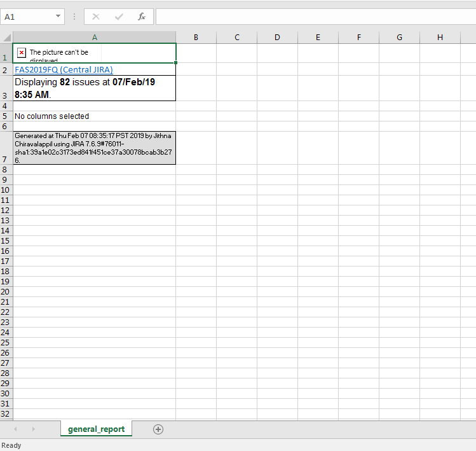Select column C header
476x451 pixels.
tap(237, 37)
